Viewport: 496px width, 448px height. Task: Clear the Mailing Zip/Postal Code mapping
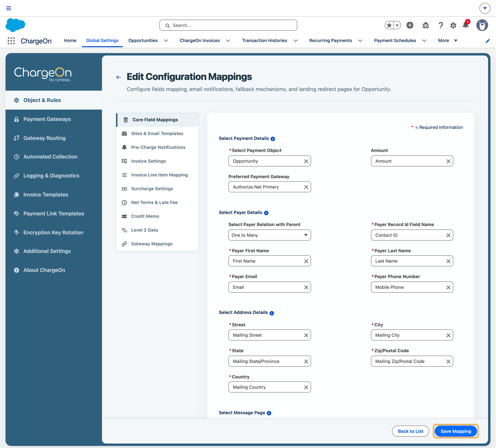(x=448, y=361)
